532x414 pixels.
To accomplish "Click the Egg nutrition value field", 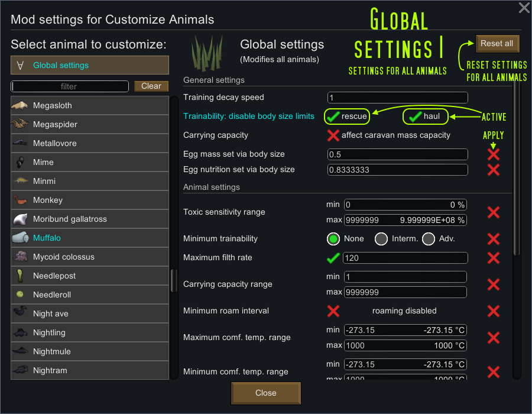I will 398,170.
